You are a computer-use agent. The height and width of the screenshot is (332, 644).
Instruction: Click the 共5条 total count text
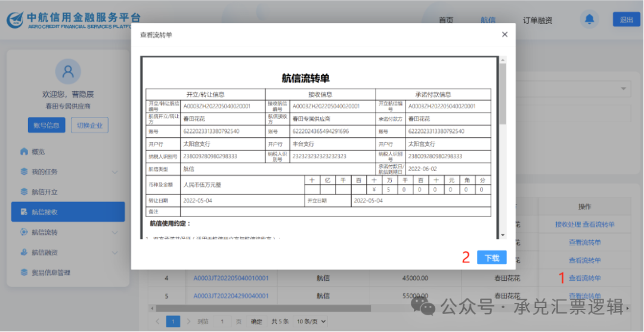(280, 321)
